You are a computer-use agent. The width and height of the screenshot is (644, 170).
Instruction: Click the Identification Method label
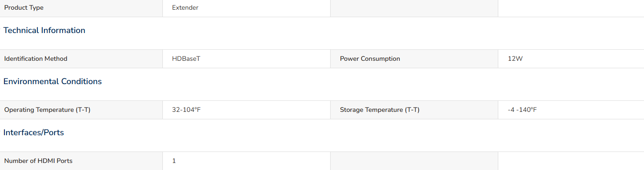(x=36, y=59)
